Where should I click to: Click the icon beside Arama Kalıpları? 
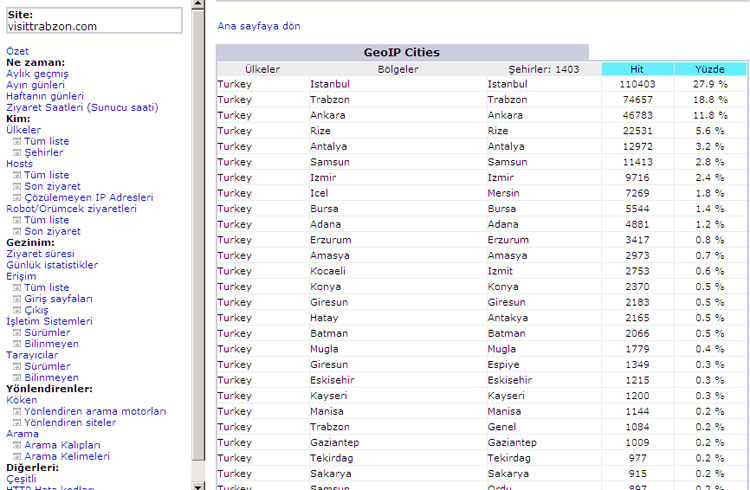[x=17, y=445]
